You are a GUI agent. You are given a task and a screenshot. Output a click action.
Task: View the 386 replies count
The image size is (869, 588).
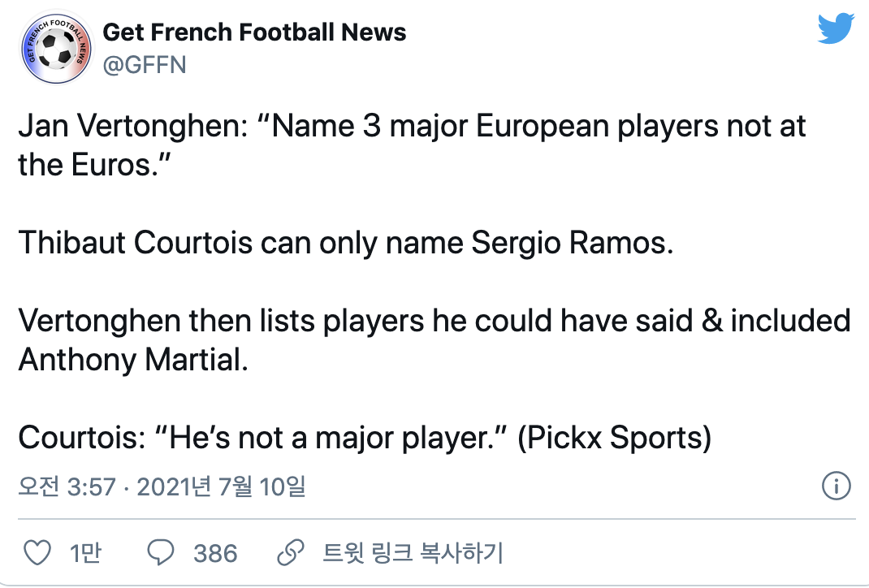[215, 554]
